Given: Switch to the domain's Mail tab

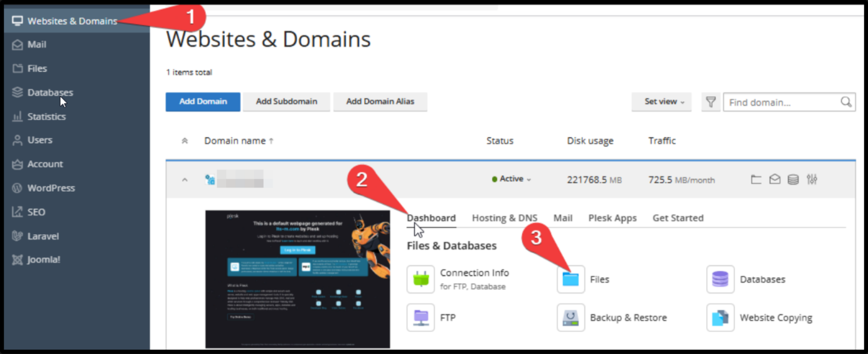Looking at the screenshot, I should pos(563,218).
